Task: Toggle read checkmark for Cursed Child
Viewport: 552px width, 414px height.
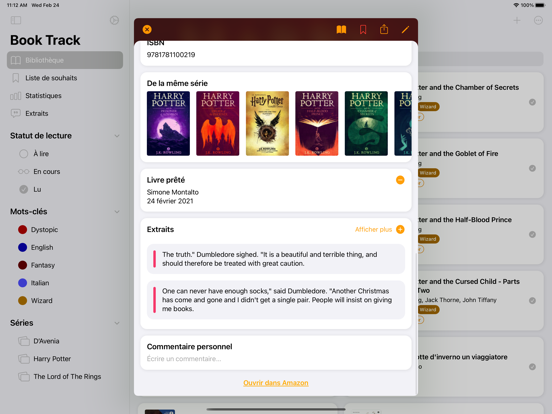Action: (532, 301)
